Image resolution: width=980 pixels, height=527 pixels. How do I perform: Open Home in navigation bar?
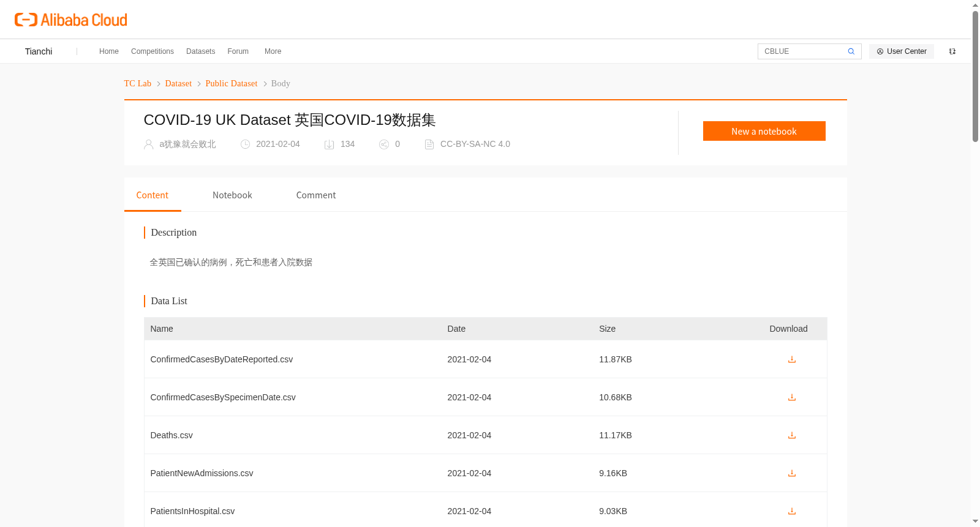[x=109, y=51]
